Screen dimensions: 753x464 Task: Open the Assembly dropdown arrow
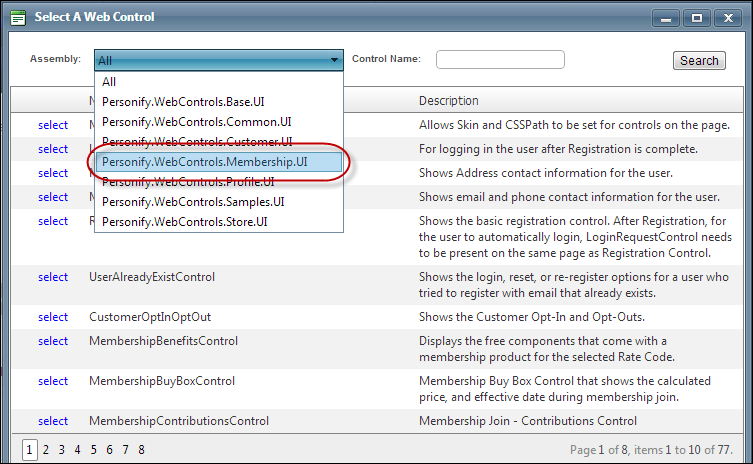[x=334, y=60]
